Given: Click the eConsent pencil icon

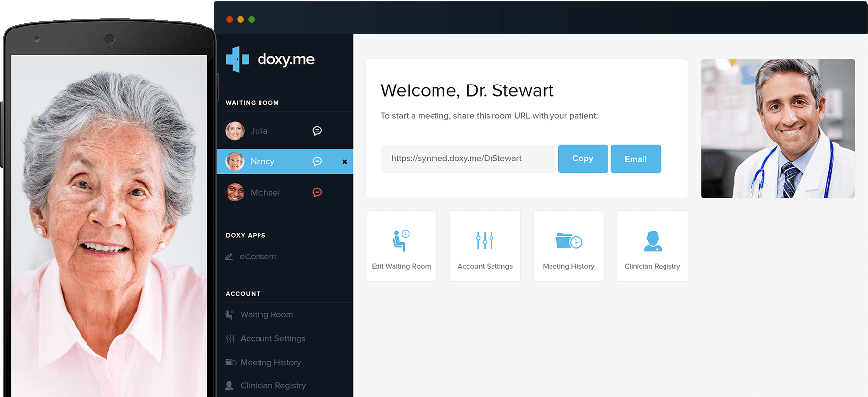Looking at the screenshot, I should pos(229,256).
